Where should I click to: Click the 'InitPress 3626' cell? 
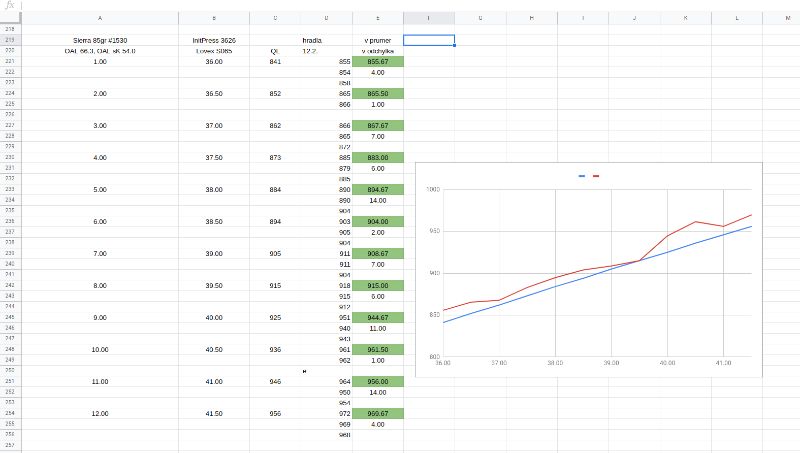(x=214, y=40)
